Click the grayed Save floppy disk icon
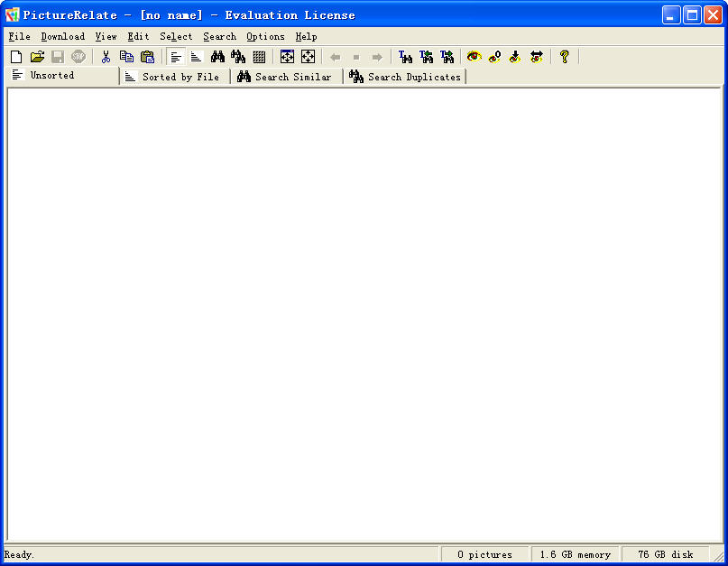Image resolution: width=728 pixels, height=566 pixels. (x=58, y=57)
